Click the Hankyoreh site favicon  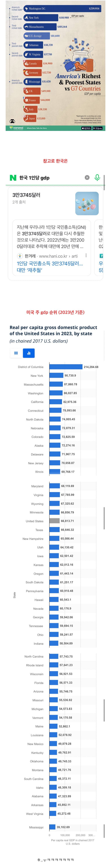pyautogui.click(x=20, y=256)
